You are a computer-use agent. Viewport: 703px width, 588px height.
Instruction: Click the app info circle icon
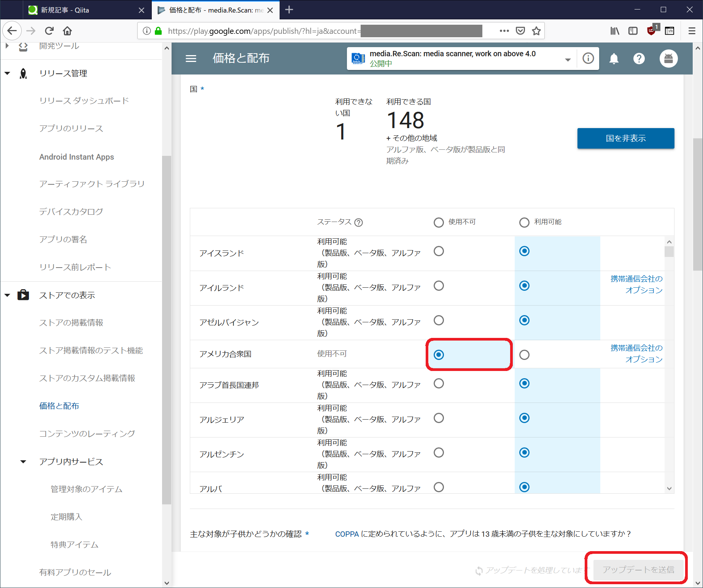click(x=588, y=59)
